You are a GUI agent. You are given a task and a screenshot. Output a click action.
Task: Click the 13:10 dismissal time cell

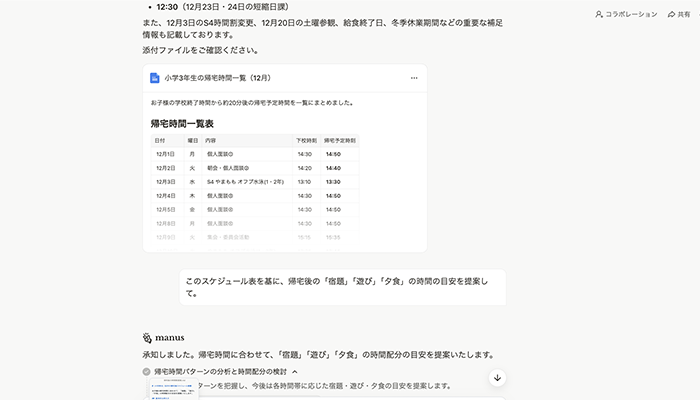(304, 182)
